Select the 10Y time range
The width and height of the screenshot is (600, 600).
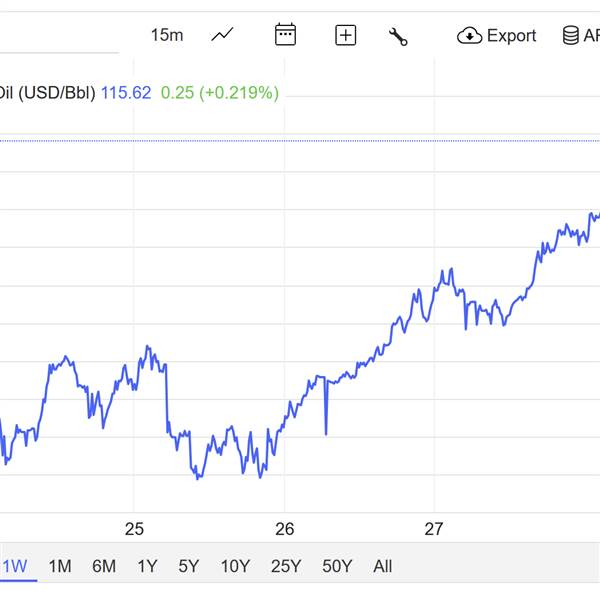[235, 566]
